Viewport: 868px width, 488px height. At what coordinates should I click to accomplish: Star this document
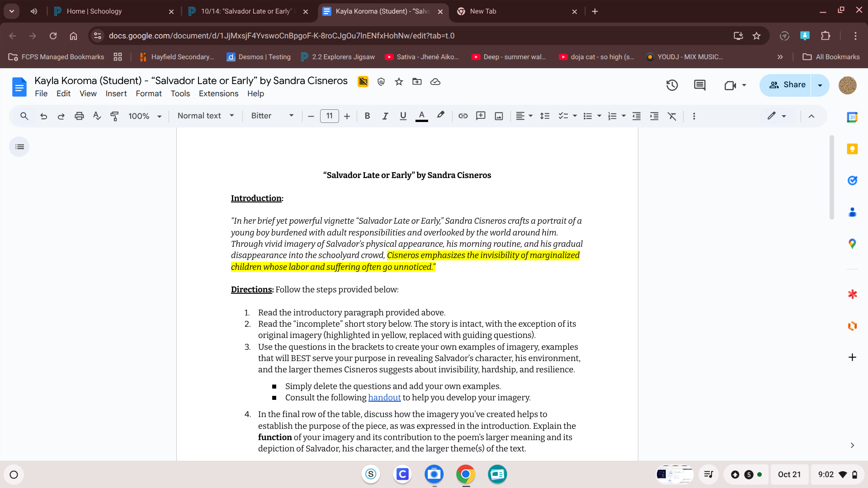tap(399, 82)
